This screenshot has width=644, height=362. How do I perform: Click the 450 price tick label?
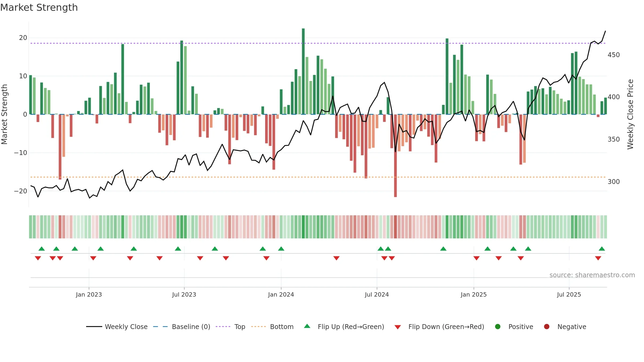(x=614, y=55)
